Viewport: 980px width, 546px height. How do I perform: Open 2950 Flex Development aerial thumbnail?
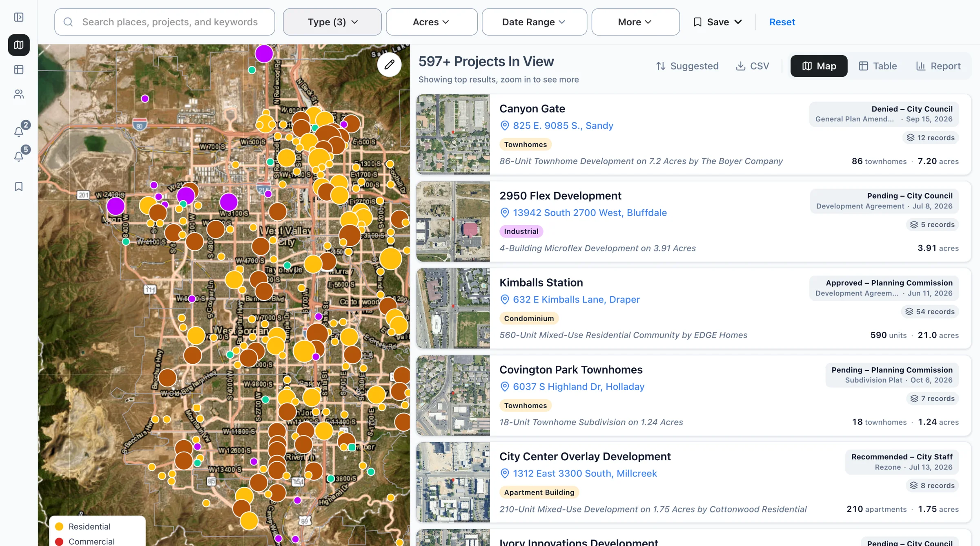click(453, 222)
